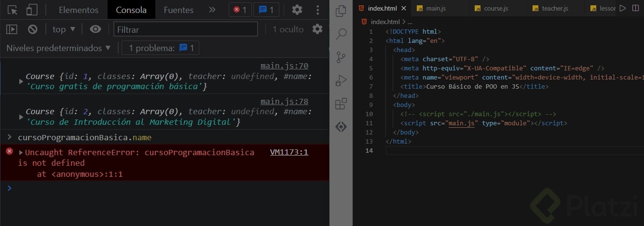The width and height of the screenshot is (644, 226).
Task: Focus the Filtrar input field
Action: click(x=186, y=29)
